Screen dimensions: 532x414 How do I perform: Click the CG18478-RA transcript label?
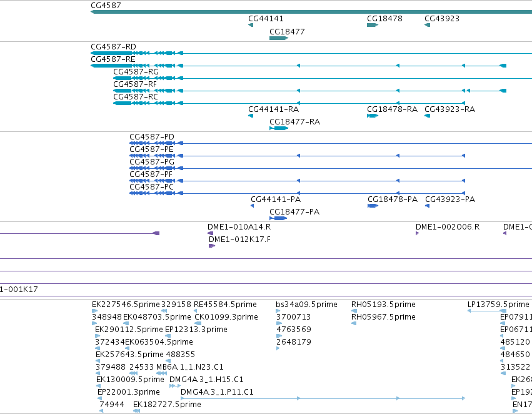(x=392, y=109)
